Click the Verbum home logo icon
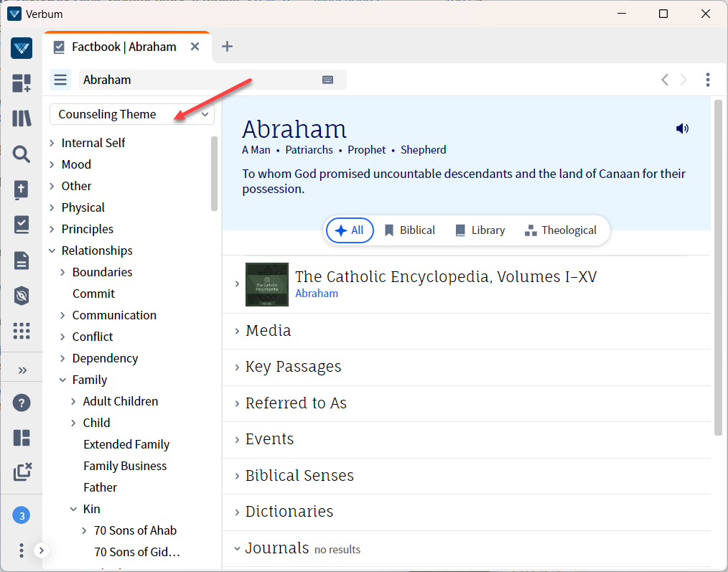This screenshot has height=572, width=728. [22, 48]
